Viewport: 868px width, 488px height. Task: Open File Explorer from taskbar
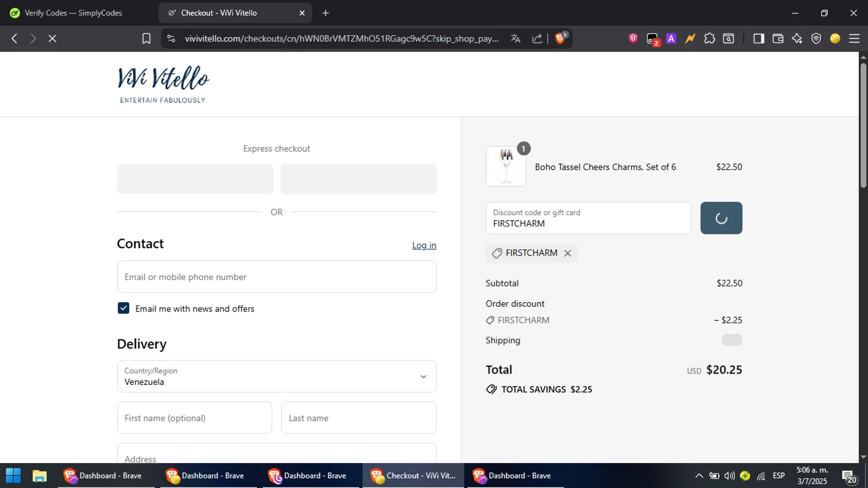pos(39,476)
